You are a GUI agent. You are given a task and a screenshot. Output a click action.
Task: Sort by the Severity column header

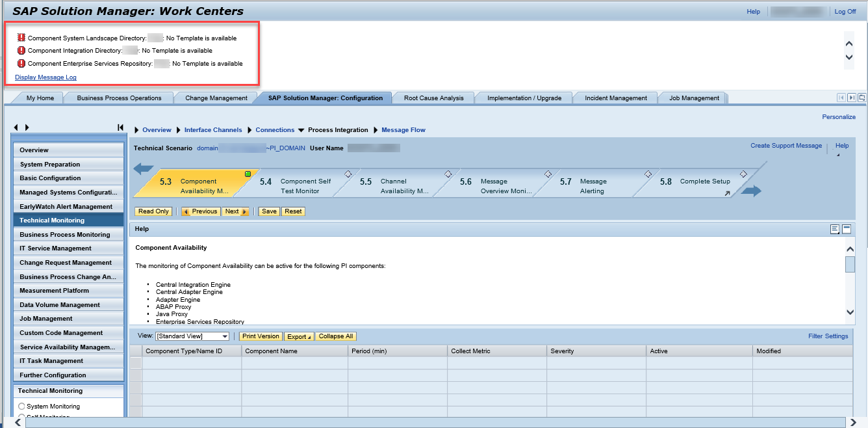596,351
